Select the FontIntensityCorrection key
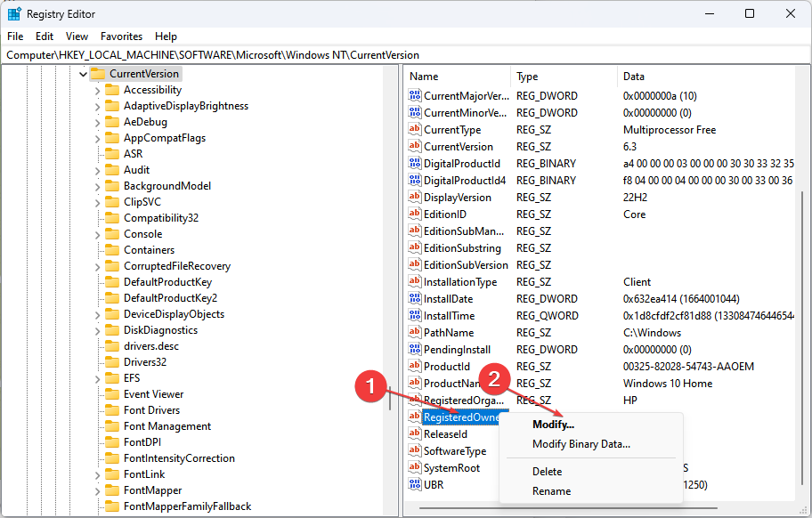 pyautogui.click(x=179, y=458)
